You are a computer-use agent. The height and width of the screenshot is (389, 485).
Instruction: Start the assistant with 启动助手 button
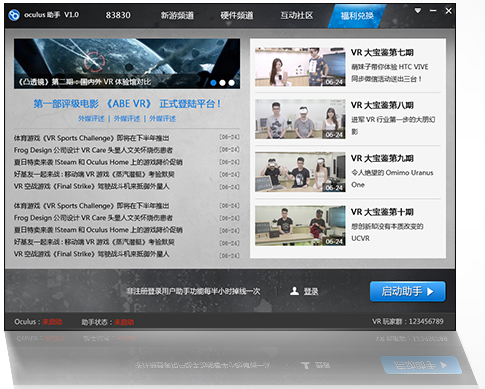407,292
